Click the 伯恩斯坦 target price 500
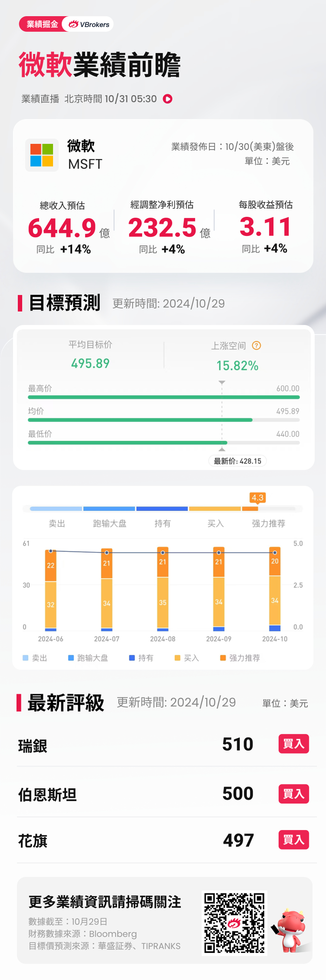Image resolution: width=326 pixels, height=980 pixels. pos(238,793)
